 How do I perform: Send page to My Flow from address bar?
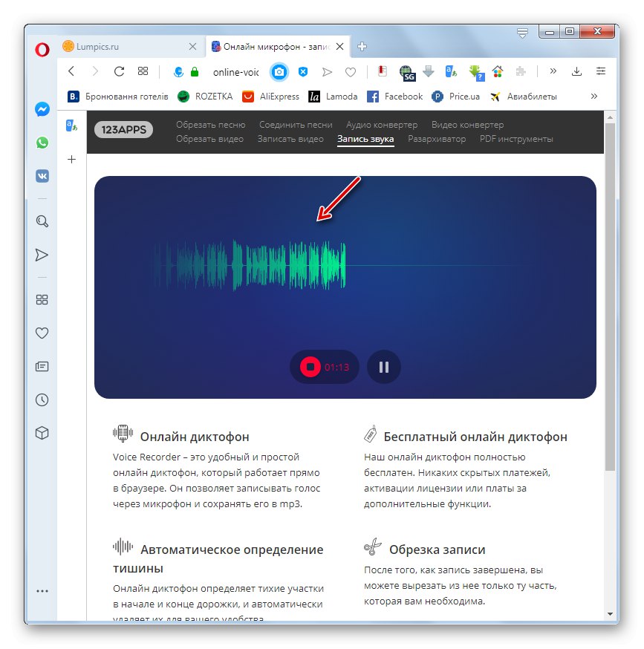pyautogui.click(x=327, y=72)
